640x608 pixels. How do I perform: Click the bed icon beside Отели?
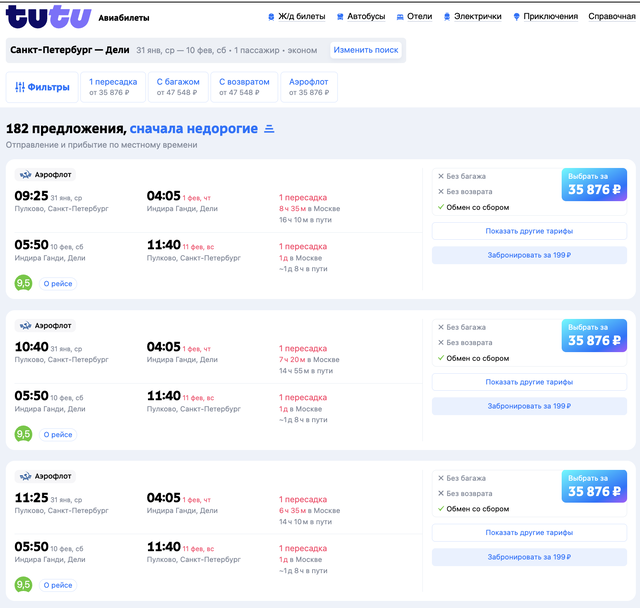coord(400,17)
